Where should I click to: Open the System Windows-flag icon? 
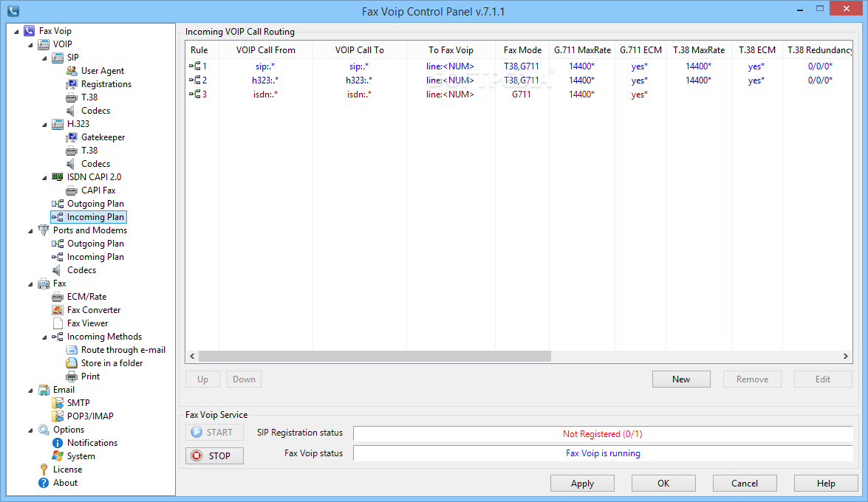pos(57,455)
